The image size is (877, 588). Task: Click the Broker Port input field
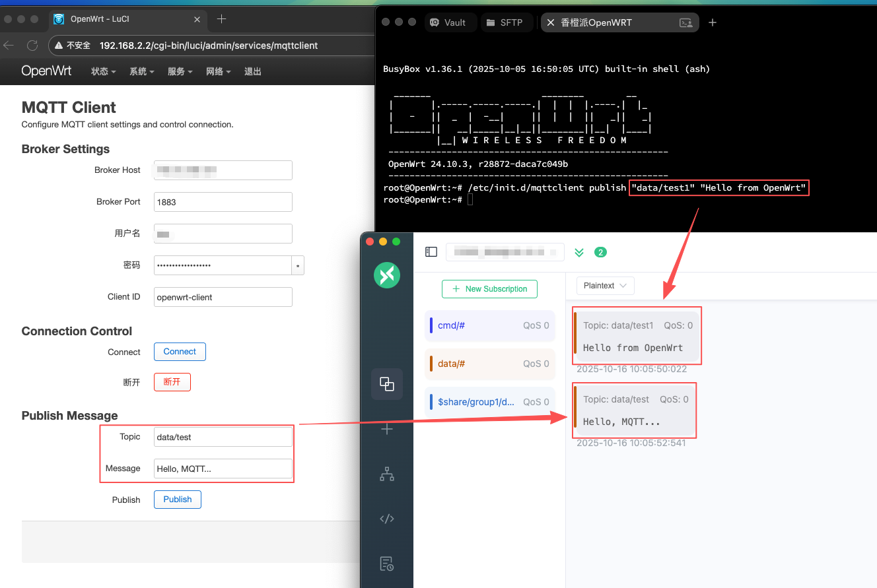point(223,202)
